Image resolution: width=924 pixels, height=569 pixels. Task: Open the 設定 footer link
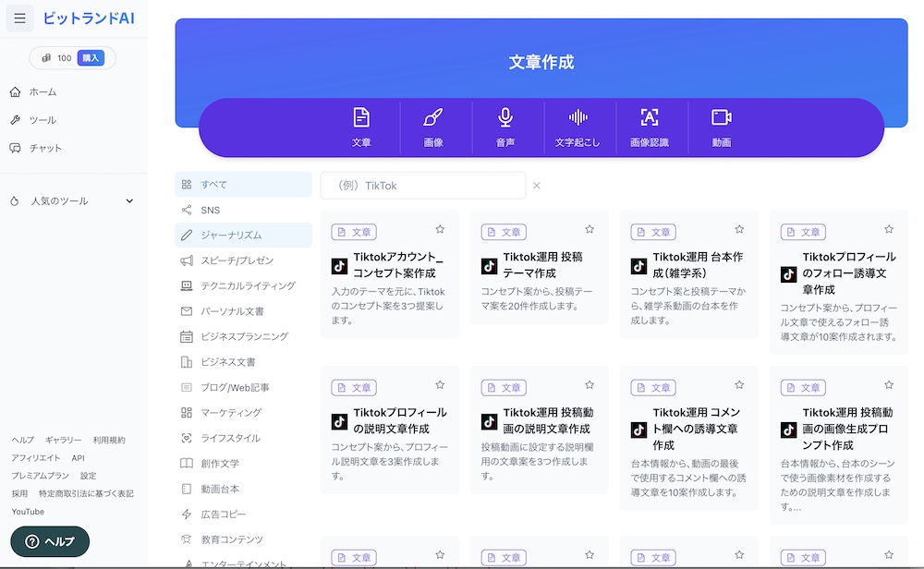pyautogui.click(x=89, y=476)
